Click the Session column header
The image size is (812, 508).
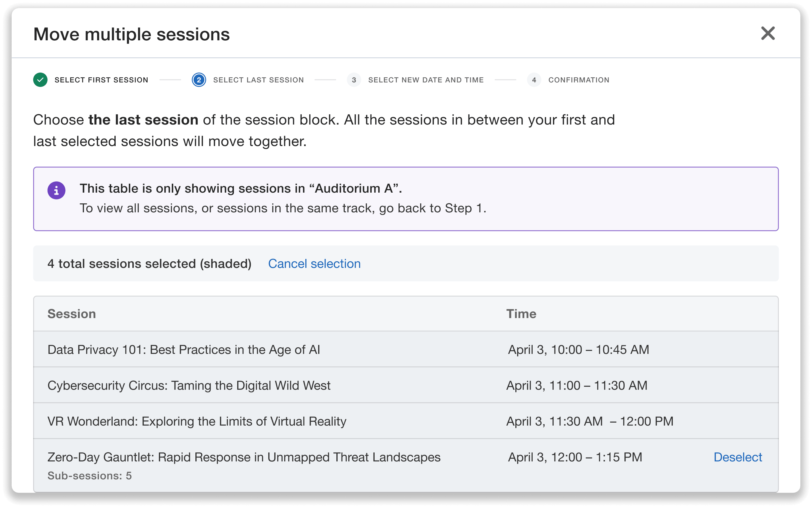coord(72,314)
